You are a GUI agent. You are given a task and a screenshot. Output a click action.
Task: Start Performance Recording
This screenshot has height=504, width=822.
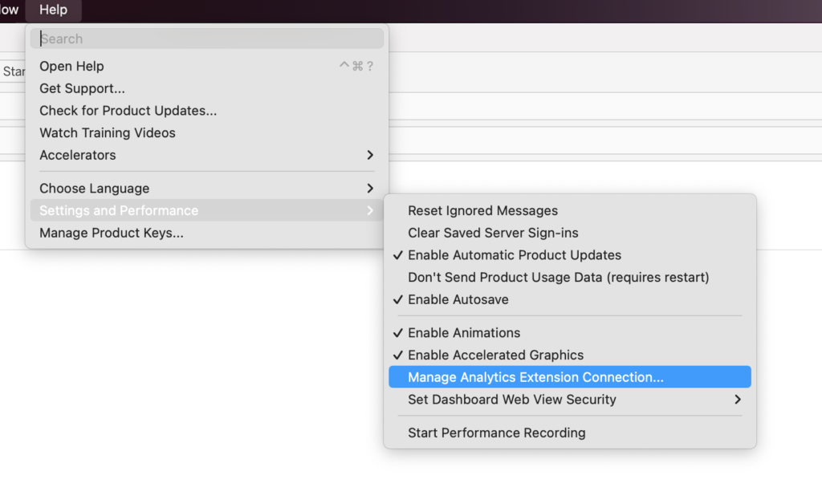click(x=496, y=433)
